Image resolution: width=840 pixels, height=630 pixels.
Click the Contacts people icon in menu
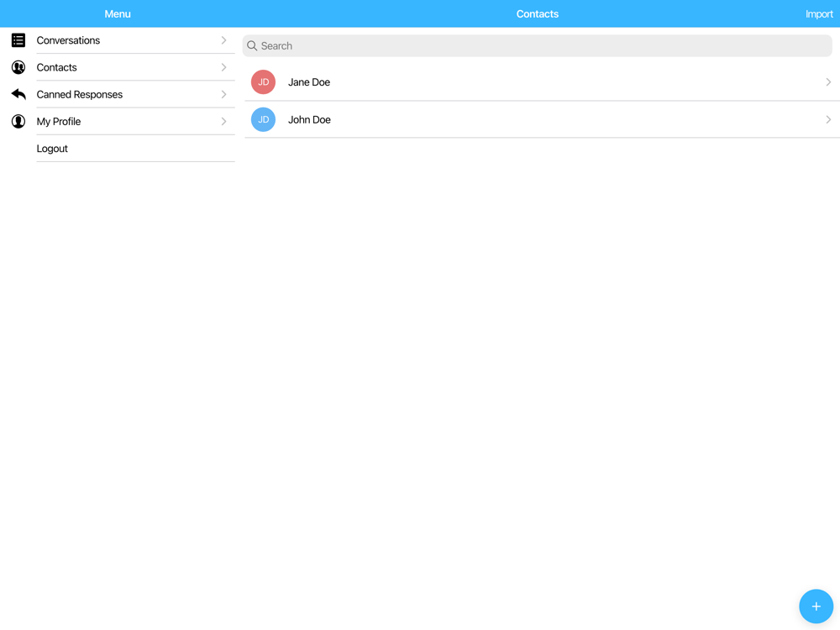tap(18, 67)
